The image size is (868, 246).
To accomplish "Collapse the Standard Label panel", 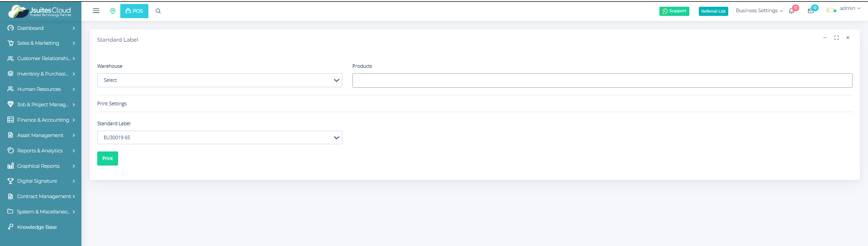I will (825, 38).
